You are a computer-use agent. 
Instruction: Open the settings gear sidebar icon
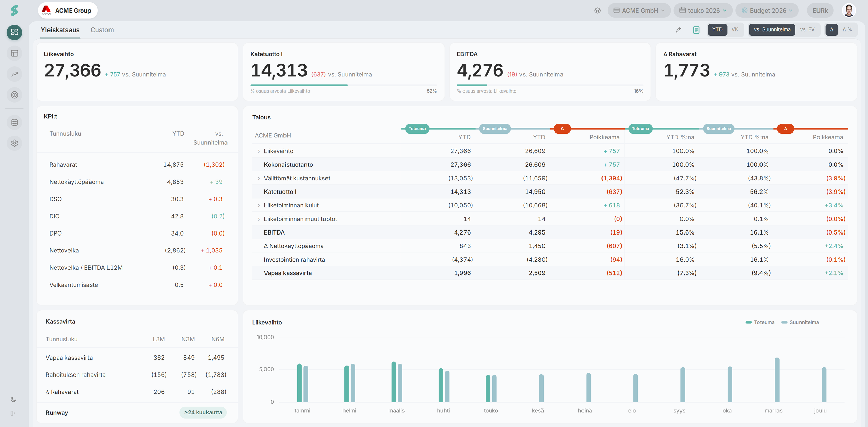tap(14, 143)
